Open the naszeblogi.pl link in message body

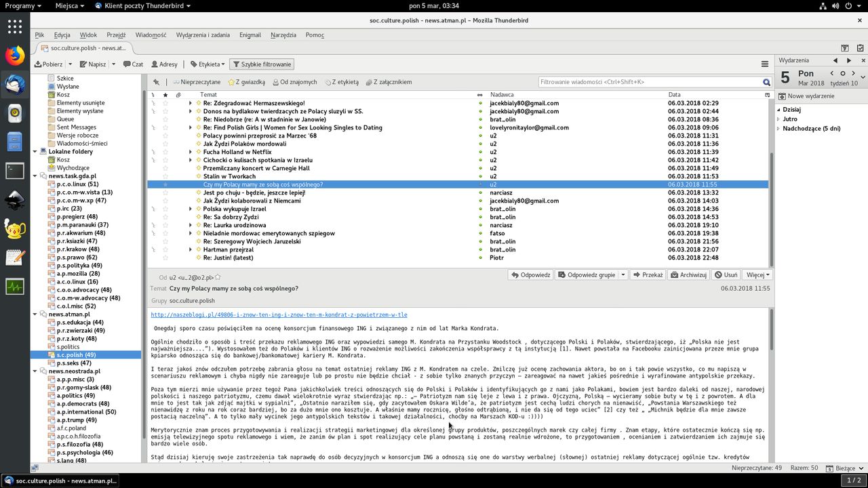click(x=279, y=315)
